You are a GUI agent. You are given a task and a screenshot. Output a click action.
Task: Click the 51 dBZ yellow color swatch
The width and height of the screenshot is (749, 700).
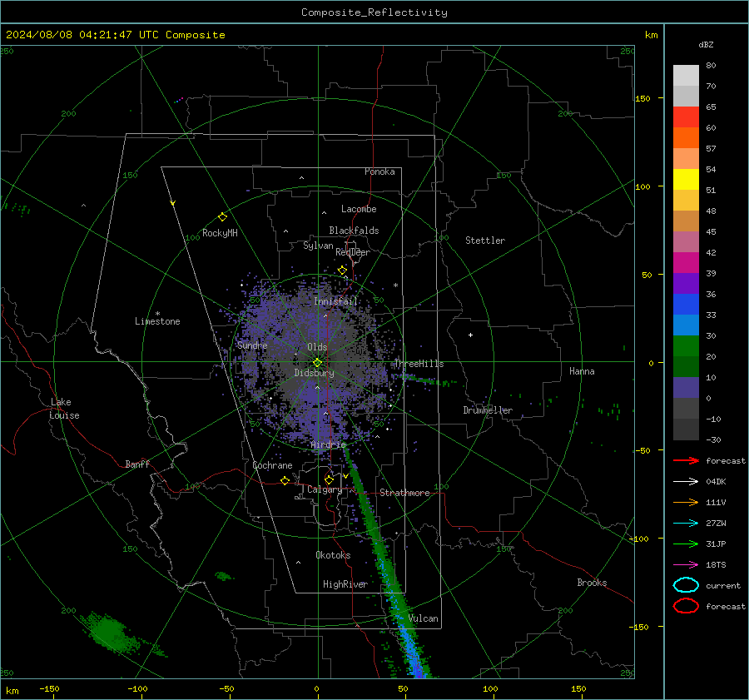pos(686,179)
